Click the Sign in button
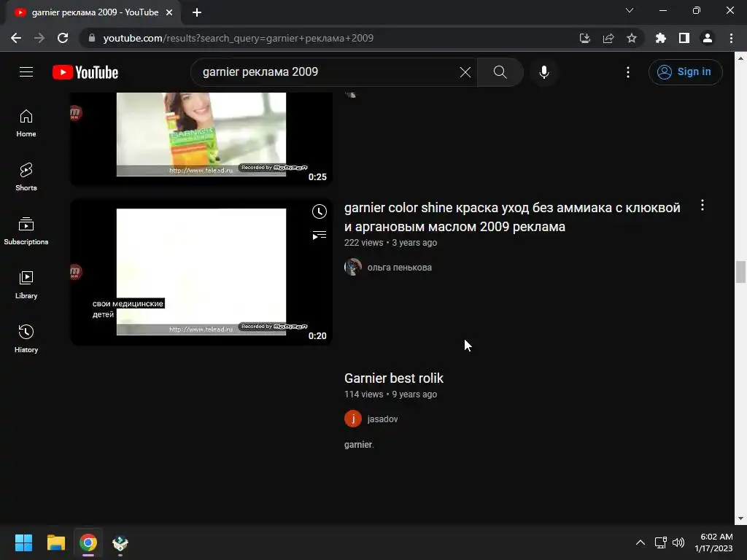Image resolution: width=747 pixels, height=560 pixels. tap(684, 72)
